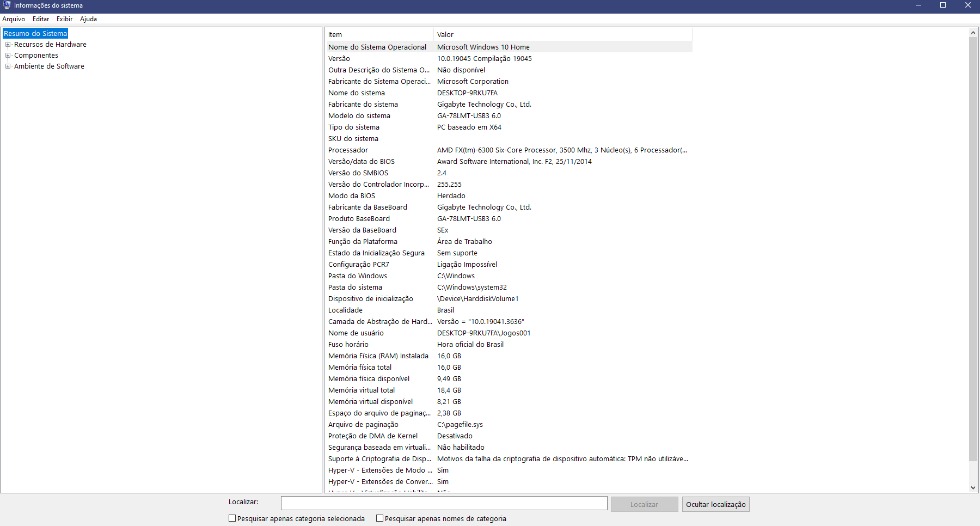Click the scrollbar down arrow
Image resolution: width=980 pixels, height=526 pixels.
point(973,488)
